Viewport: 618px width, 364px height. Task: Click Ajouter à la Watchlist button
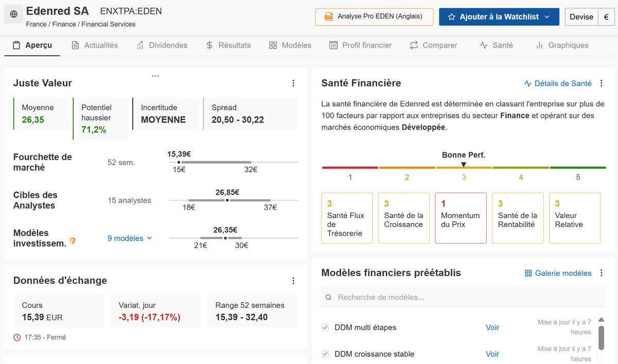click(x=499, y=17)
